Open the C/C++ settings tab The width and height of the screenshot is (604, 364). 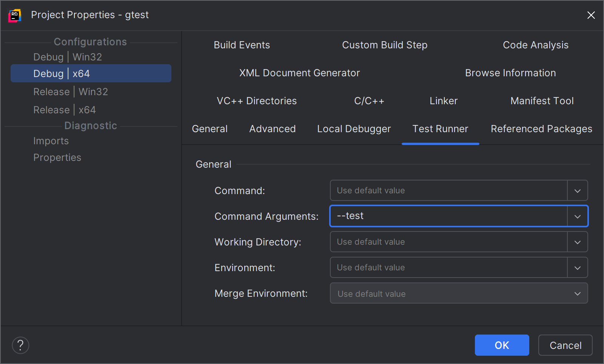pos(369,101)
